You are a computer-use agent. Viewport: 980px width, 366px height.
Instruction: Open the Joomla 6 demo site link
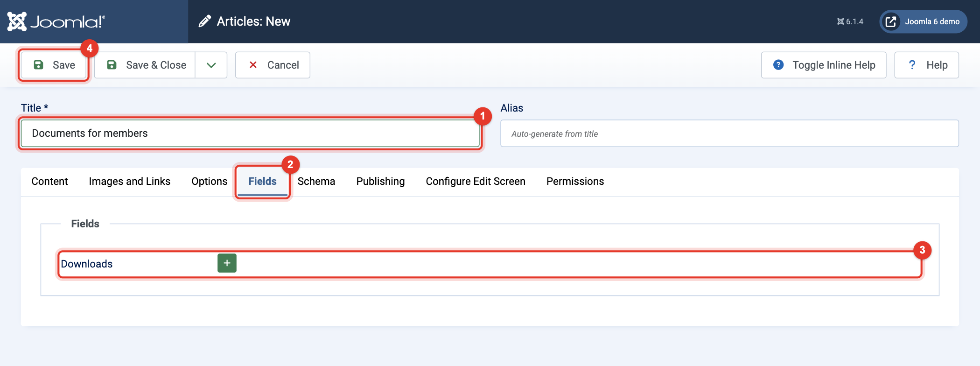point(923,21)
